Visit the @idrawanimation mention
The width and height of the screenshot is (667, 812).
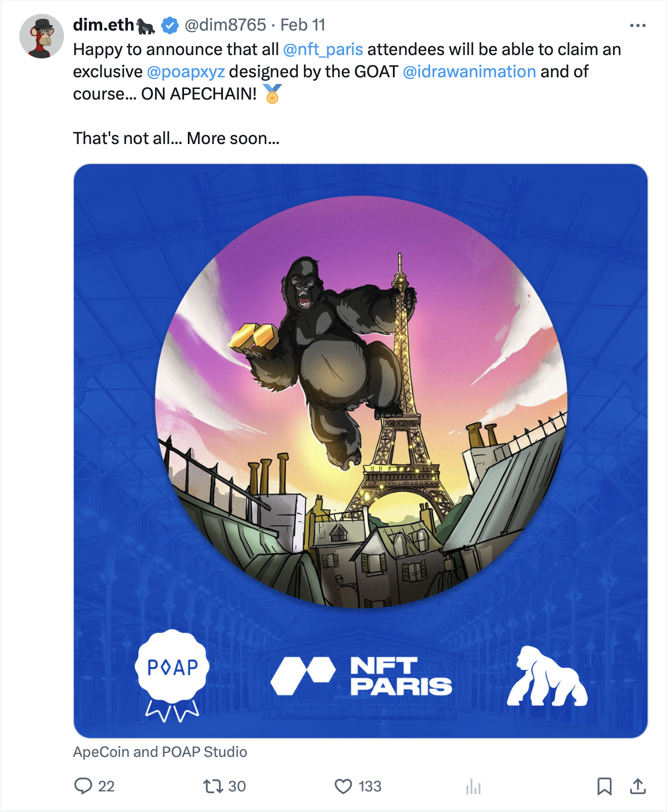click(x=469, y=72)
